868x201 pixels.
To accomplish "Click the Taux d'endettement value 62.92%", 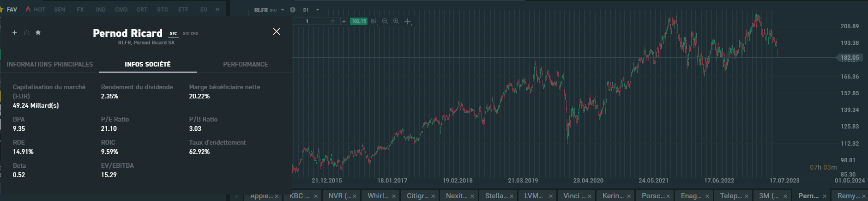I will (x=199, y=152).
